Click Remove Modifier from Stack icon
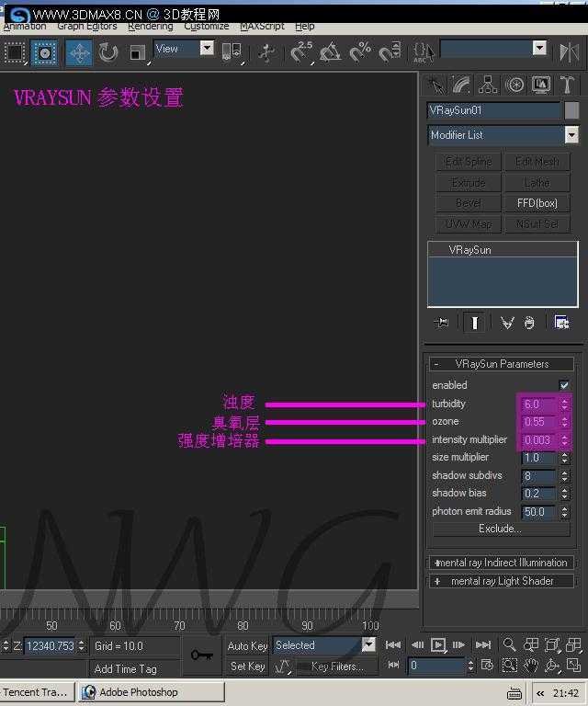Viewport: 588px width, 706px height. (x=529, y=323)
